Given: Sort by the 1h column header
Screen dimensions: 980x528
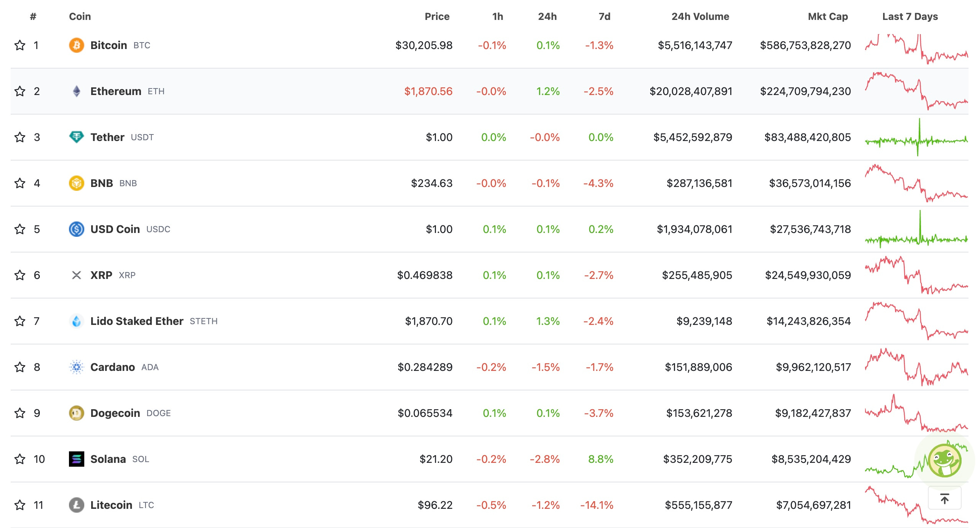Looking at the screenshot, I should pos(498,16).
